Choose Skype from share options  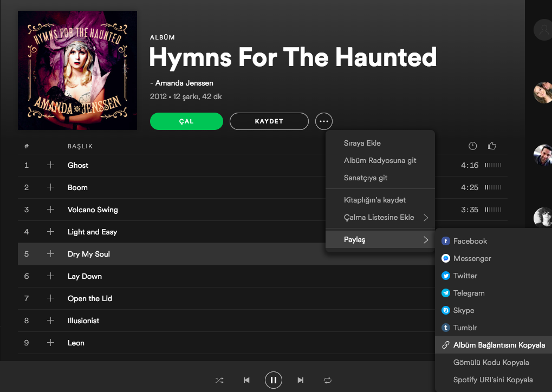pyautogui.click(x=463, y=311)
